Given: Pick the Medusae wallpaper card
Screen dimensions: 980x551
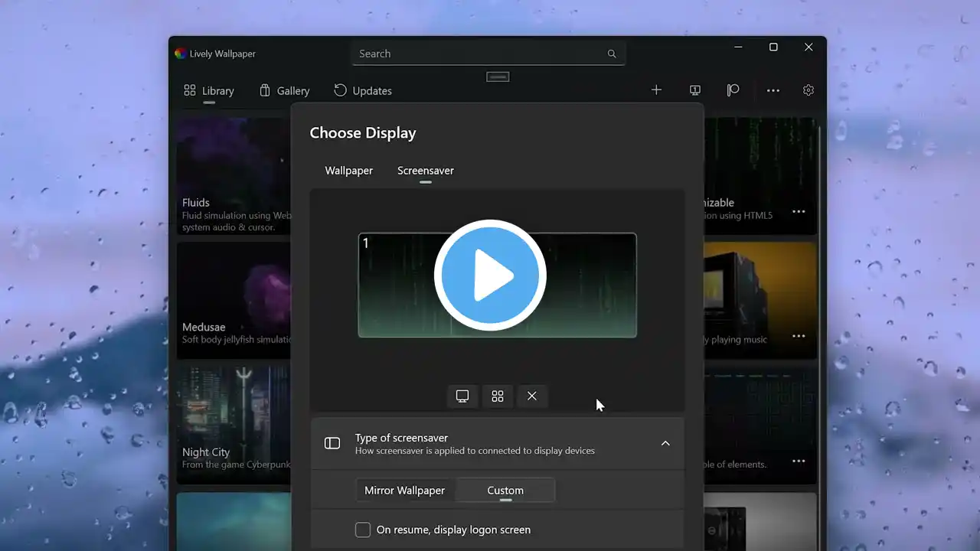Looking at the screenshot, I should click(234, 301).
